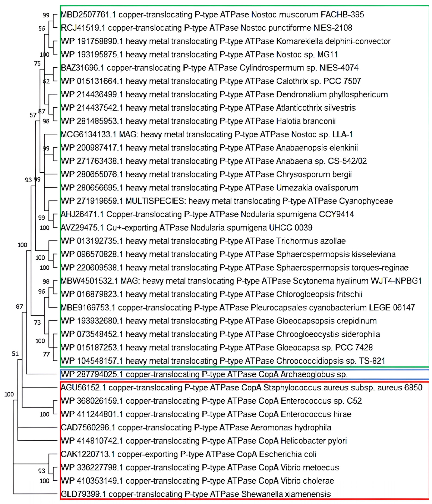Screen dimensions: 432x504
Task: Select the Staphylococcus aureus subsp. aureus 6850 entry
Action: click(x=241, y=387)
